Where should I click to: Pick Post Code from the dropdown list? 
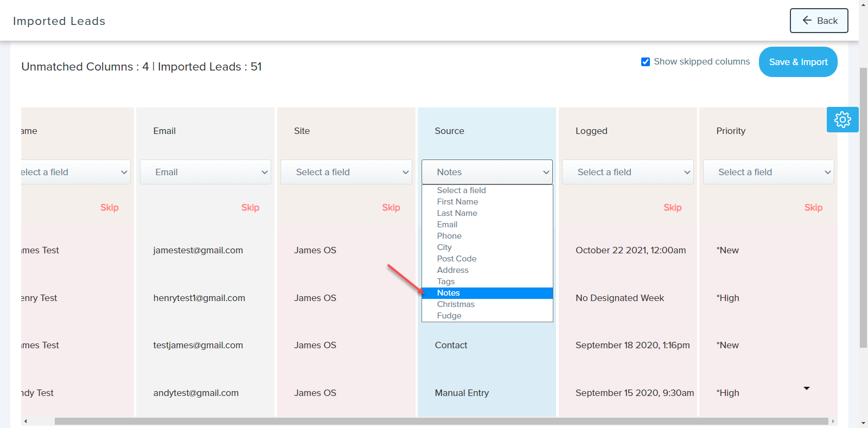pyautogui.click(x=457, y=259)
